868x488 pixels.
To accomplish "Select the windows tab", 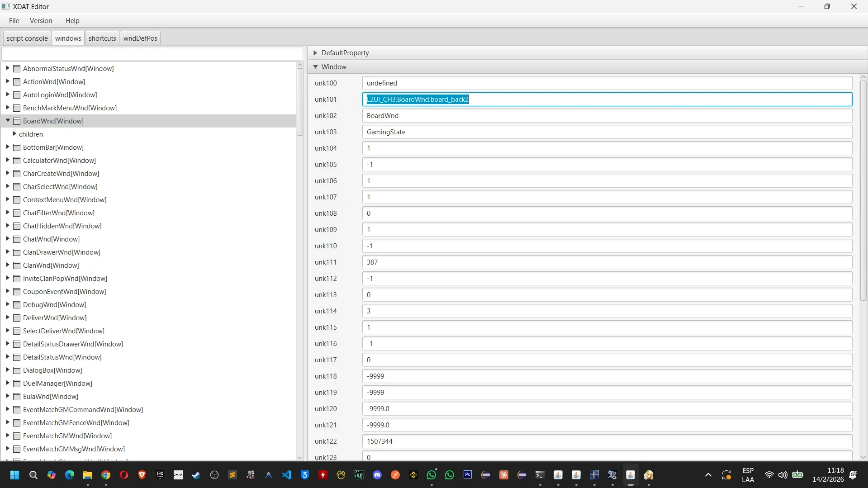I will 68,38.
